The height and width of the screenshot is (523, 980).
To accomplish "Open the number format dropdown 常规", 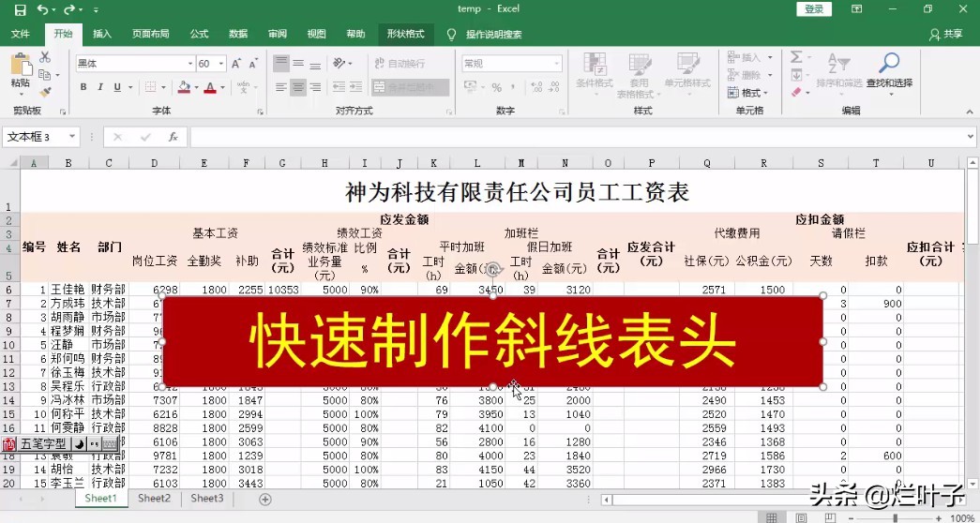I will (556, 64).
